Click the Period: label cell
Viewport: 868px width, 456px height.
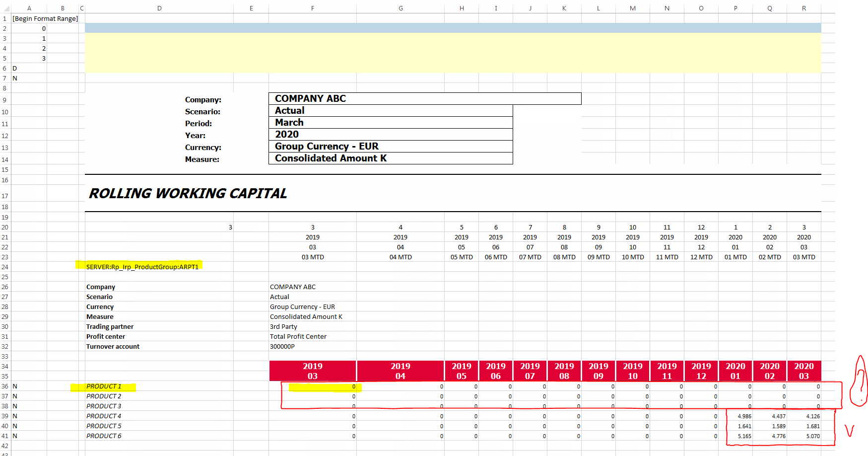coord(199,124)
